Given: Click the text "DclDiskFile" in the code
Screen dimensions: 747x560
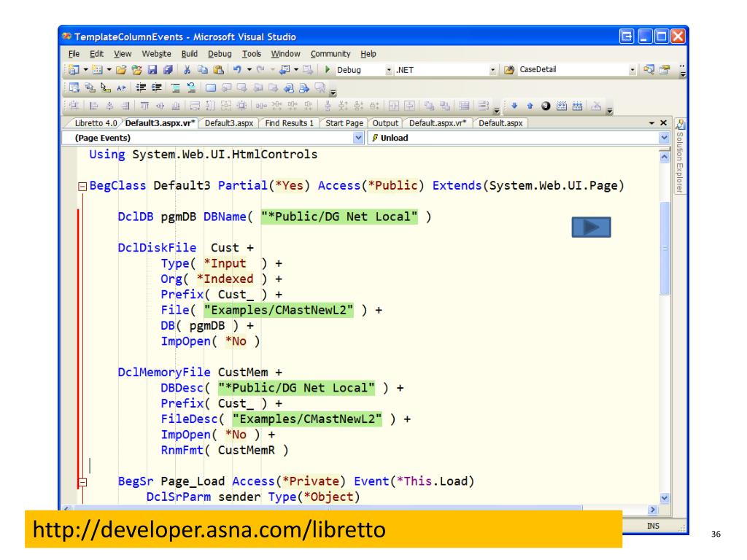Looking at the screenshot, I should tap(157, 248).
